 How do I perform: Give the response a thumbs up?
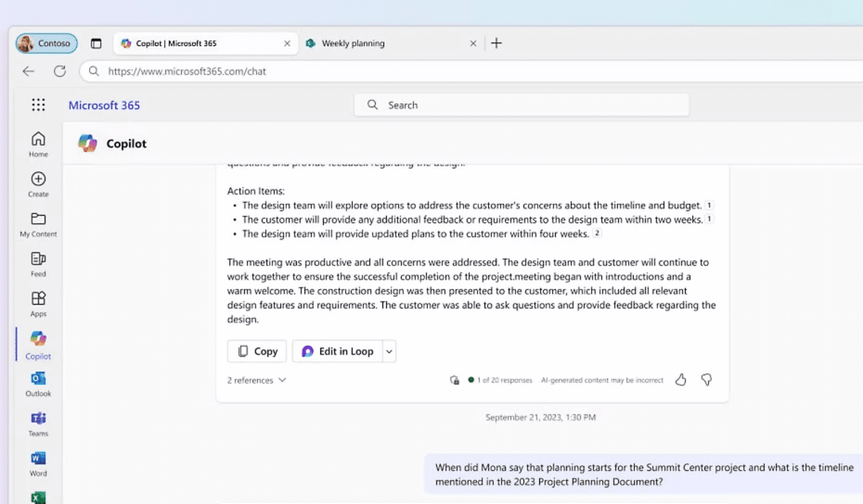[x=681, y=380]
